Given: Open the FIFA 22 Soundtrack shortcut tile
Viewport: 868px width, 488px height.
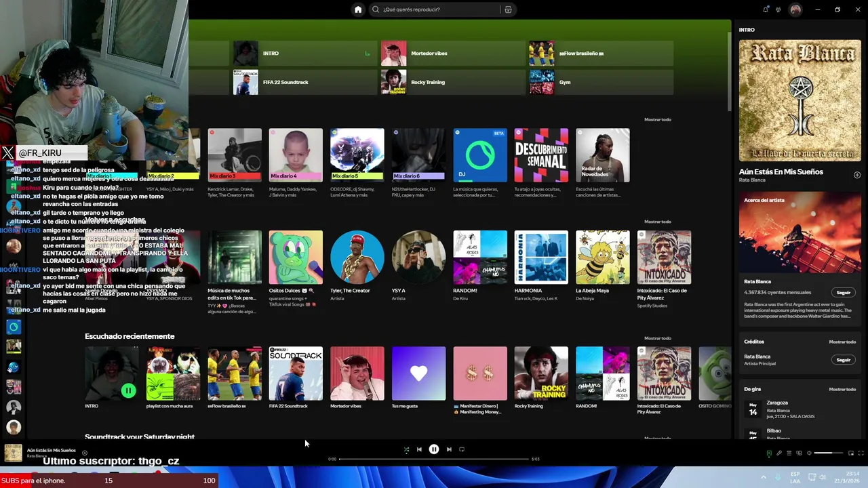Looking at the screenshot, I should pyautogui.click(x=304, y=82).
